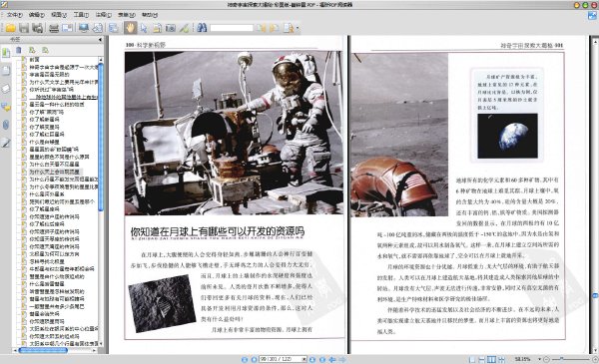This screenshot has height=364, width=599.
Task: Open the 文件 (File) menu
Action: [14, 15]
